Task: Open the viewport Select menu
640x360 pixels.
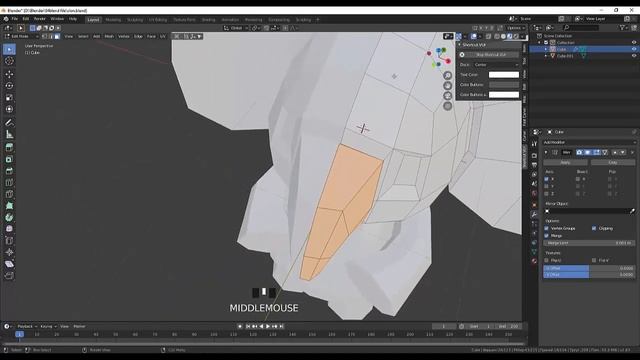Action: [x=83, y=36]
